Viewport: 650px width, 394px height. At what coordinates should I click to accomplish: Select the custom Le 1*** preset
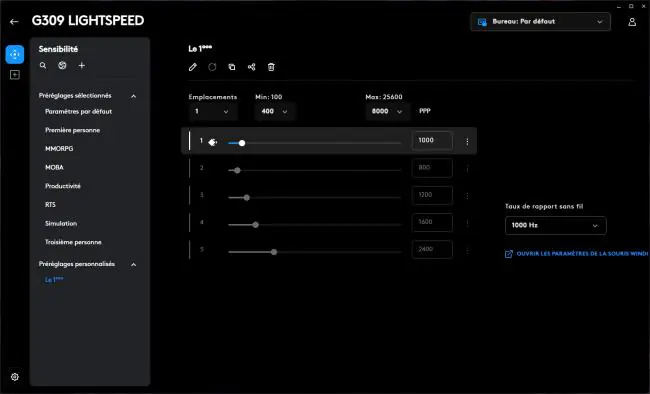(x=54, y=280)
